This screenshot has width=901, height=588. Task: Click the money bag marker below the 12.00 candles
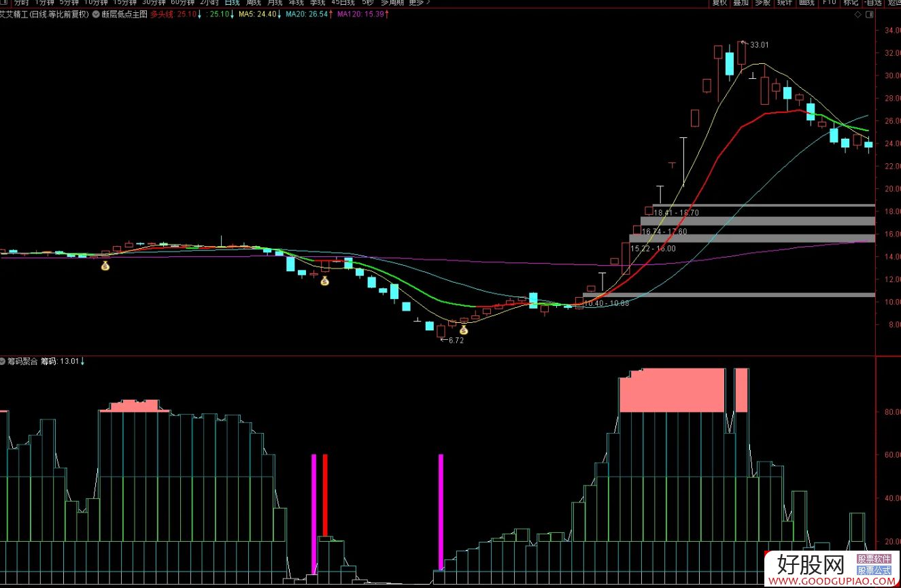[325, 281]
